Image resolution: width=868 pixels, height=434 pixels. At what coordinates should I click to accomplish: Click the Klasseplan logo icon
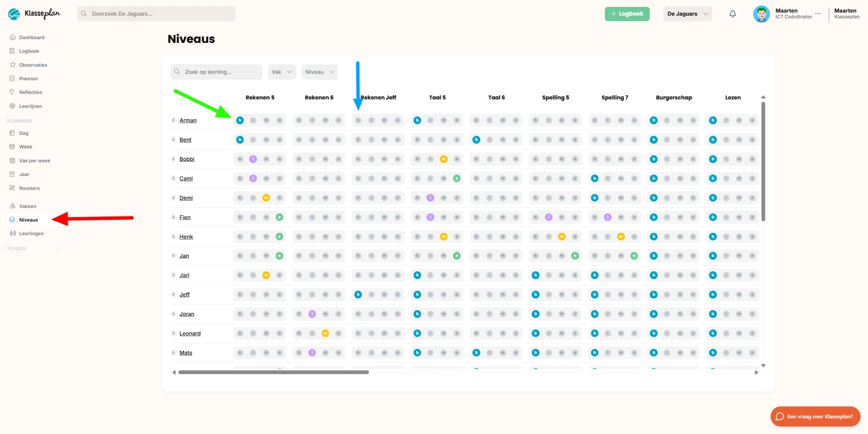pos(14,14)
